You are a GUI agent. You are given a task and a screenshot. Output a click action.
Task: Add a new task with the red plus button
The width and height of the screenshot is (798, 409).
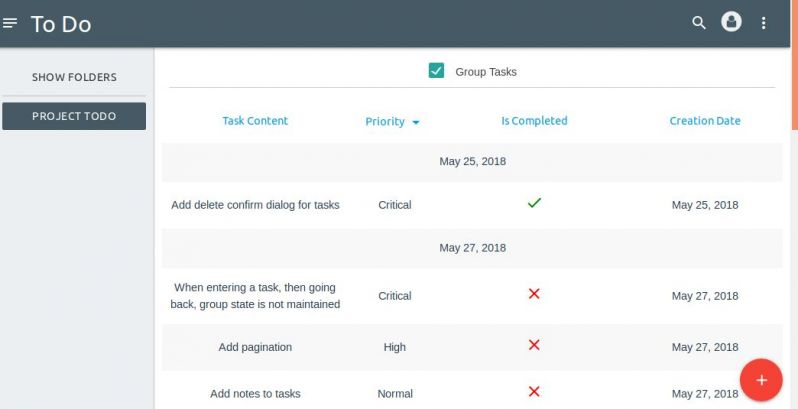pos(761,380)
